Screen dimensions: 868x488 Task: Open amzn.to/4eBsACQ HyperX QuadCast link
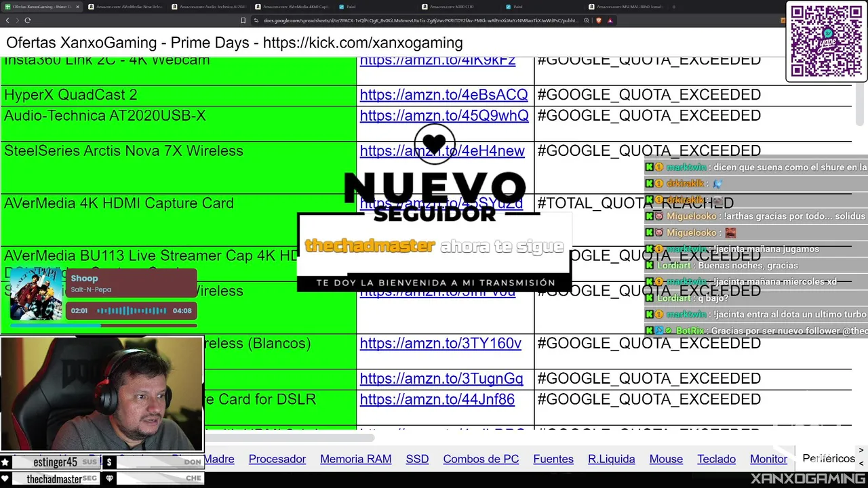tap(443, 95)
